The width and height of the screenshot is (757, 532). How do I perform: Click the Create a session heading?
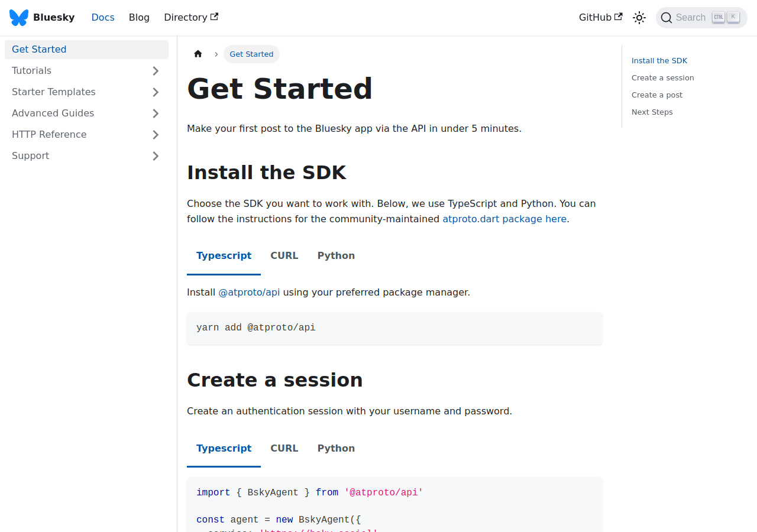[x=275, y=380]
